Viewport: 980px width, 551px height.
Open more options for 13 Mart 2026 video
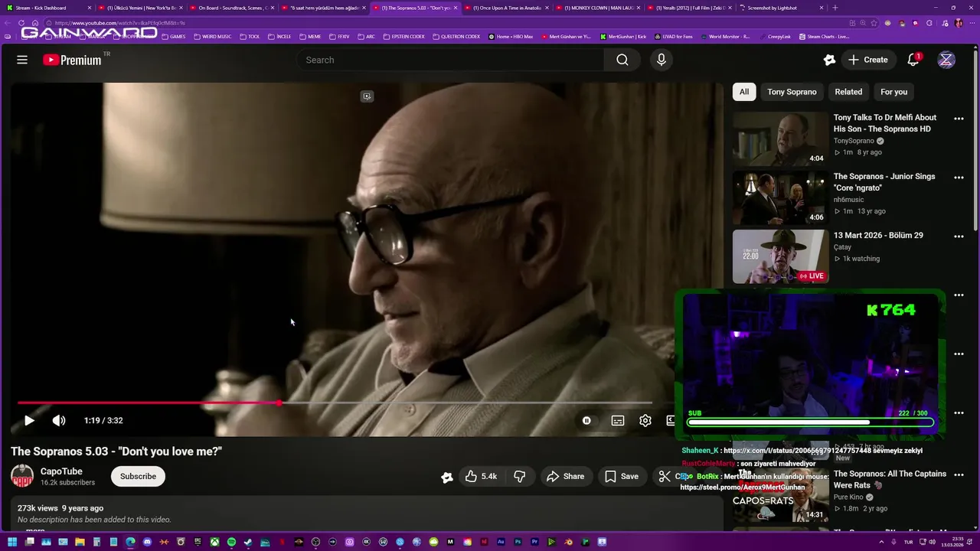coord(959,236)
